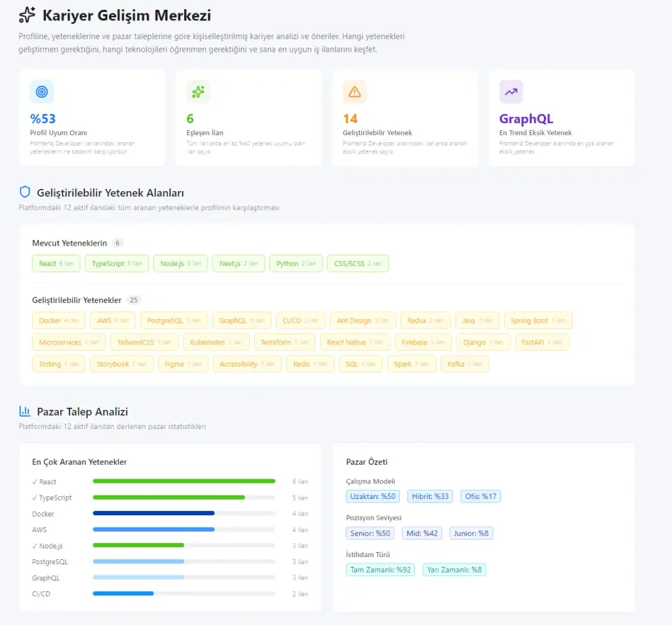Click the Ant Design skill tag
This screenshot has height=625, width=672.
tap(363, 321)
